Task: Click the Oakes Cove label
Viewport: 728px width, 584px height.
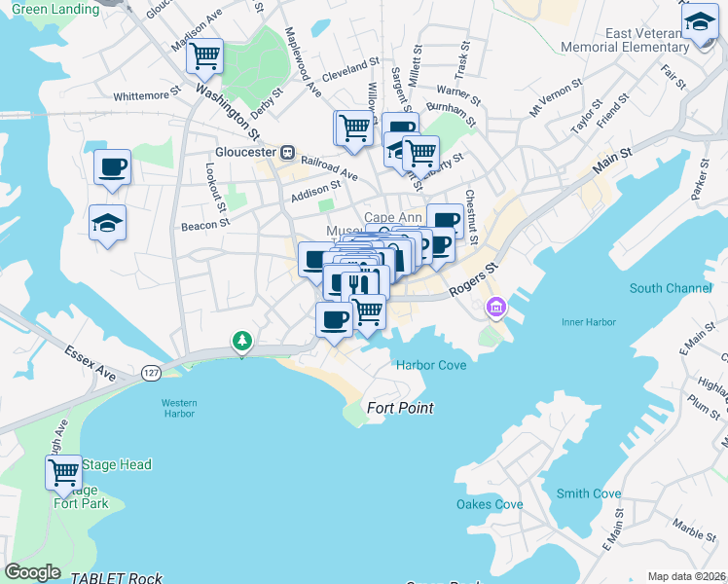Action: (490, 504)
